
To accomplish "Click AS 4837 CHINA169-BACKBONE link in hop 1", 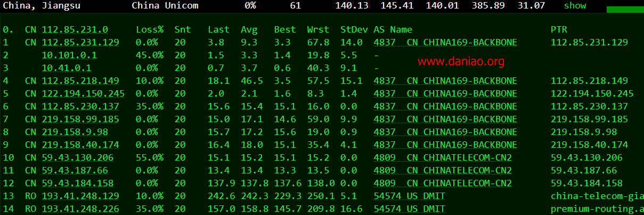I will click(445, 42).
